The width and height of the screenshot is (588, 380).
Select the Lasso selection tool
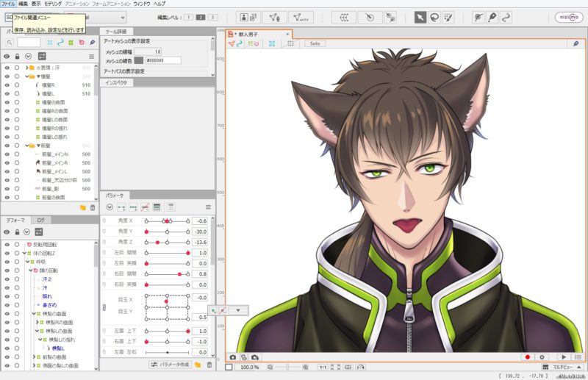pos(434,17)
